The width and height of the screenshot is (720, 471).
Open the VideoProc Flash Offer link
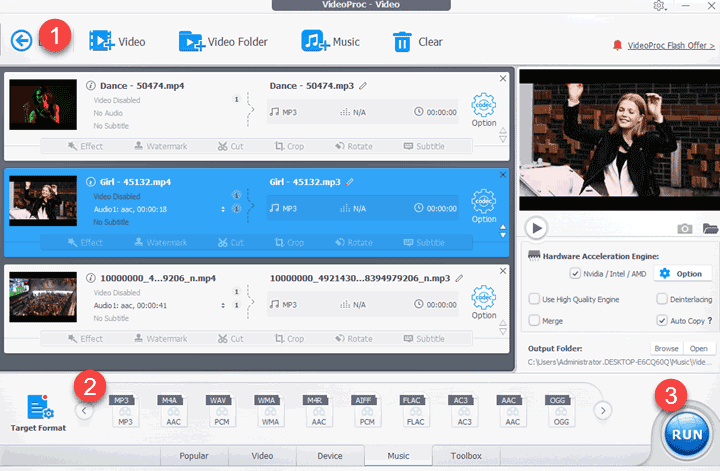point(671,45)
